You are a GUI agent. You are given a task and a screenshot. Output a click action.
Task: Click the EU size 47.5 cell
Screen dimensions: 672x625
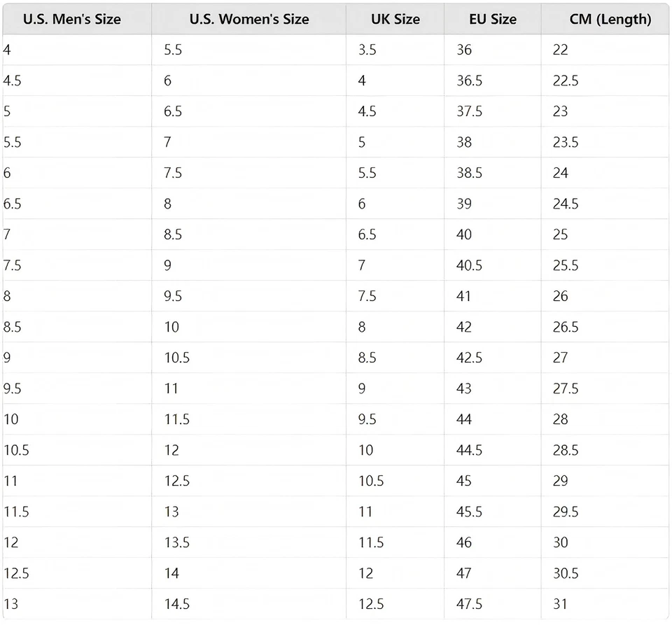click(469, 604)
